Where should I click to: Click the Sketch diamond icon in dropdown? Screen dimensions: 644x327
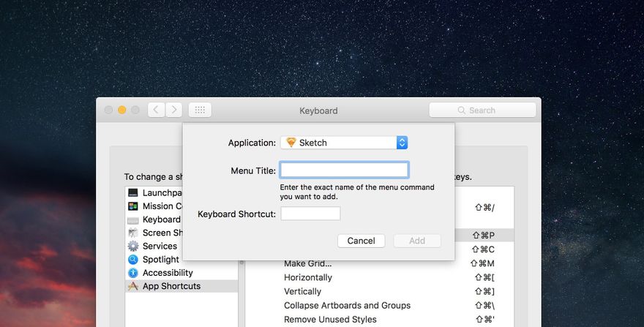pyautogui.click(x=291, y=142)
